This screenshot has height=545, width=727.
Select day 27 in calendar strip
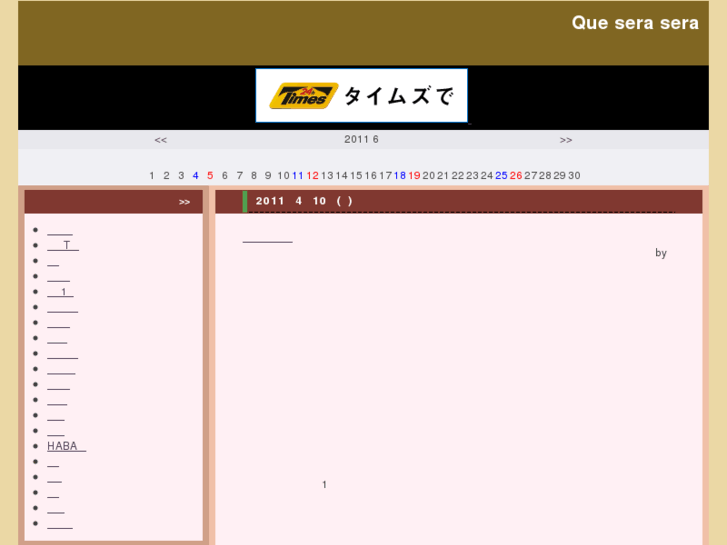tap(530, 176)
